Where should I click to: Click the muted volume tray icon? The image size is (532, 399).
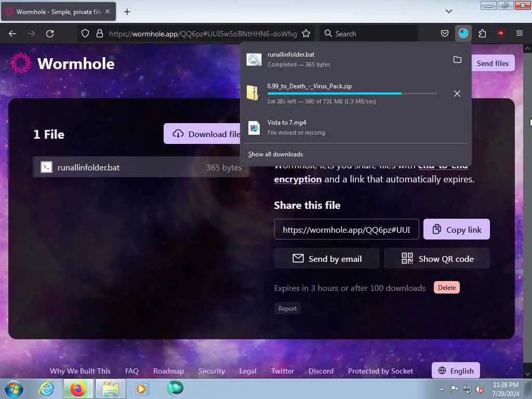(x=480, y=389)
